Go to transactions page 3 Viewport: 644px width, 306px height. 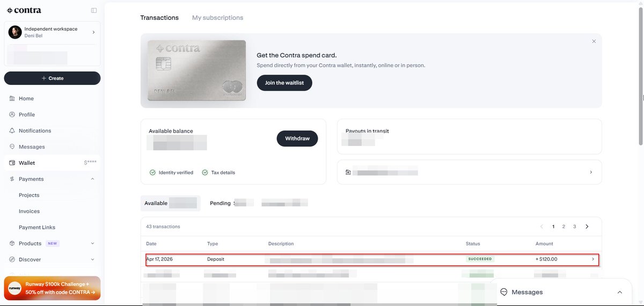click(574, 227)
